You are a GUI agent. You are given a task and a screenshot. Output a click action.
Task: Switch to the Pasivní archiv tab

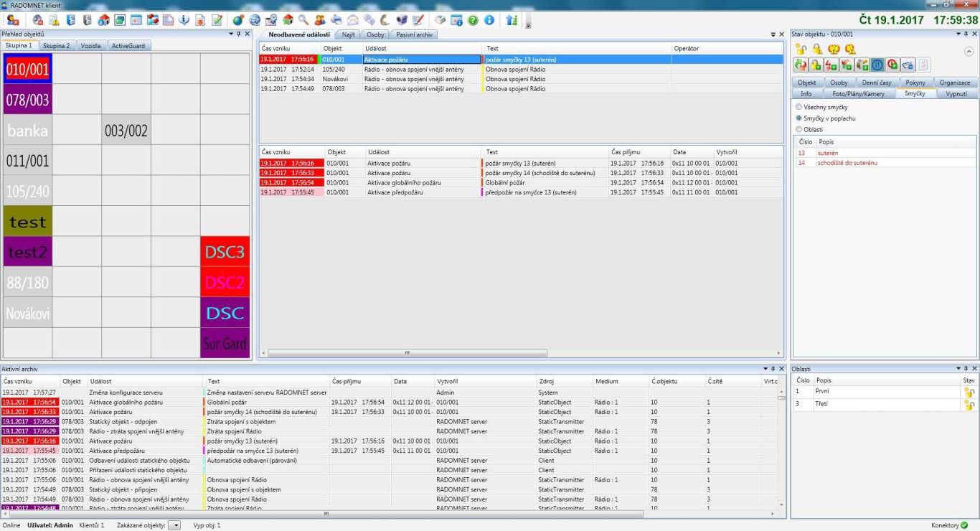coord(413,34)
